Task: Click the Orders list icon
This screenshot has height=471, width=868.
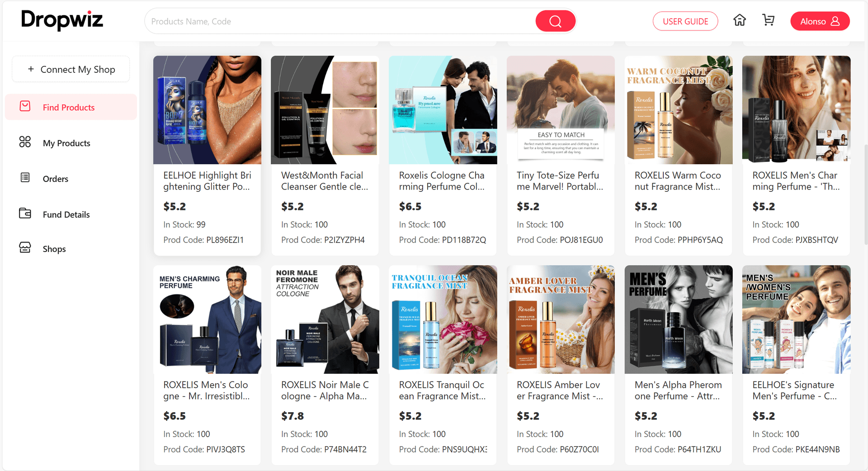Action: click(25, 178)
